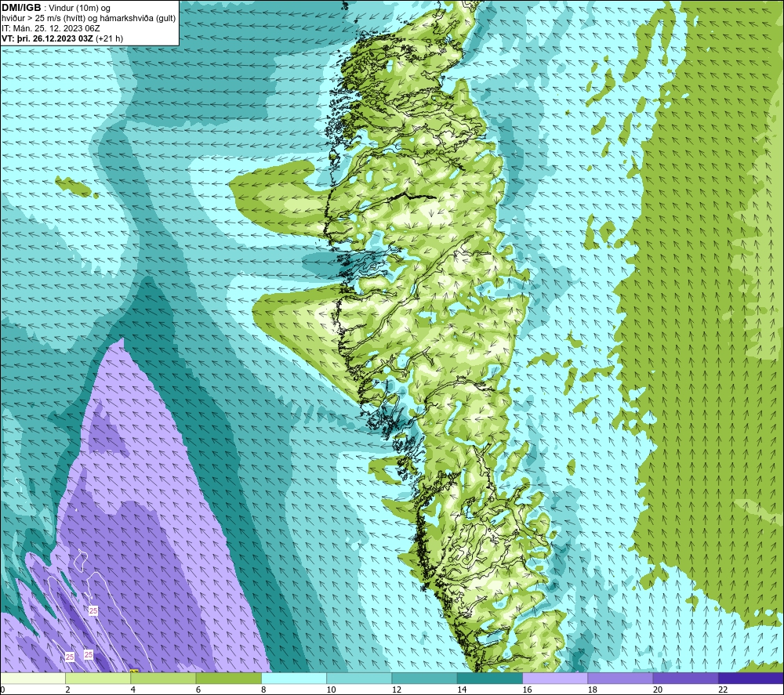Click the uppermost "25" gust contour label
This screenshot has width=784, height=695.
coord(93,610)
